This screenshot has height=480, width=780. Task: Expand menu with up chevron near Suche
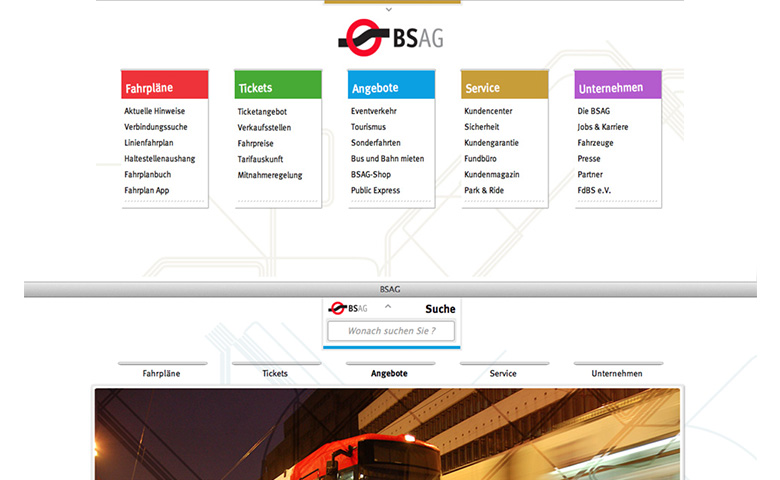388,306
